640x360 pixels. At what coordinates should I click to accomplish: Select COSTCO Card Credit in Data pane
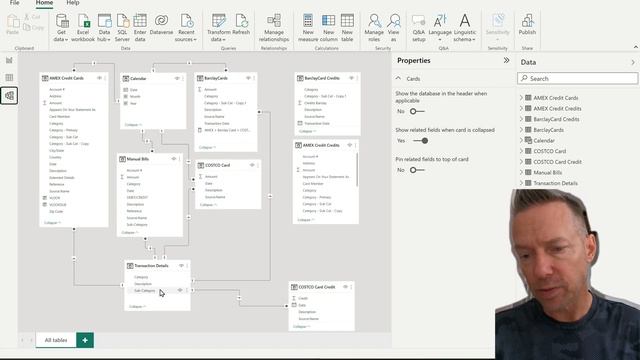pos(557,162)
